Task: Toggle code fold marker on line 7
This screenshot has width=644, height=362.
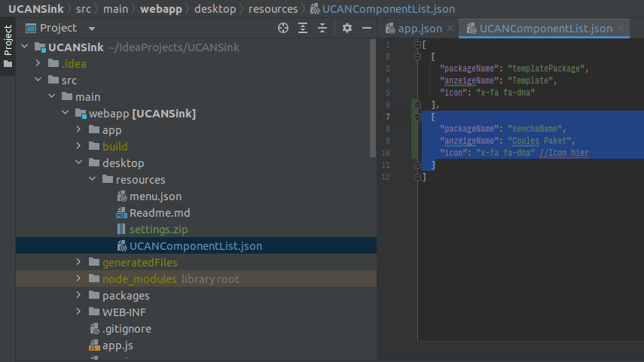Action: (418, 117)
